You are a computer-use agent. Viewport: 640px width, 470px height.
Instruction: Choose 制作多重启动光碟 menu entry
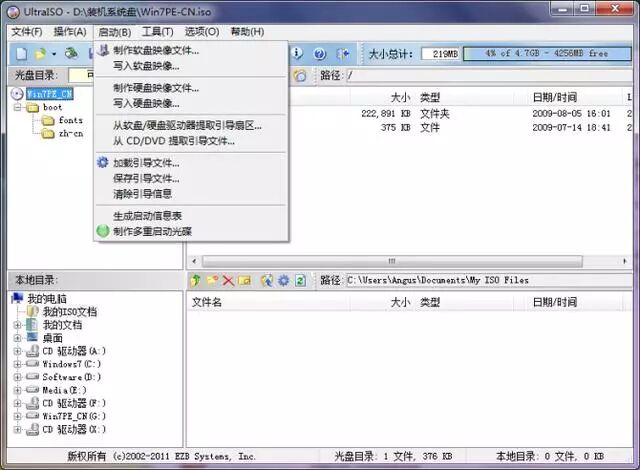(191, 231)
